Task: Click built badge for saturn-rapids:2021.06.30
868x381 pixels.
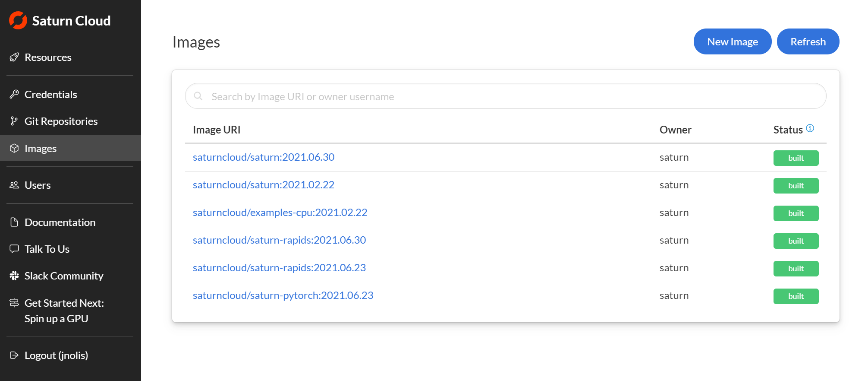Action: click(x=796, y=241)
